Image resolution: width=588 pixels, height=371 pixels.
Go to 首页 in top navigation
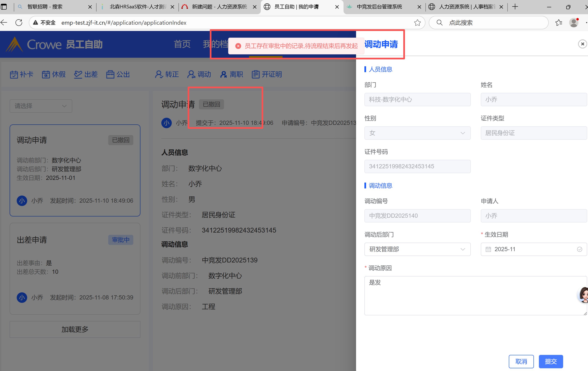[x=182, y=44]
